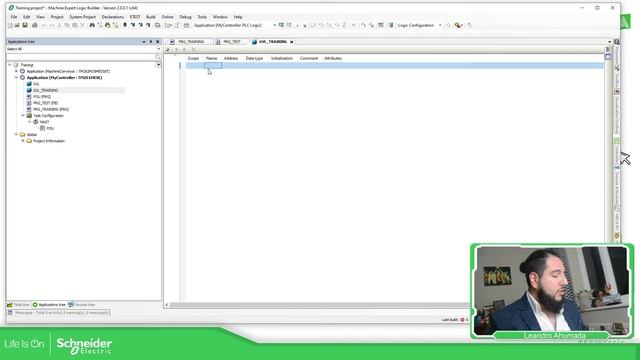Collapse the Training root node
The width and height of the screenshot is (640, 360).
pyautogui.click(x=10, y=65)
